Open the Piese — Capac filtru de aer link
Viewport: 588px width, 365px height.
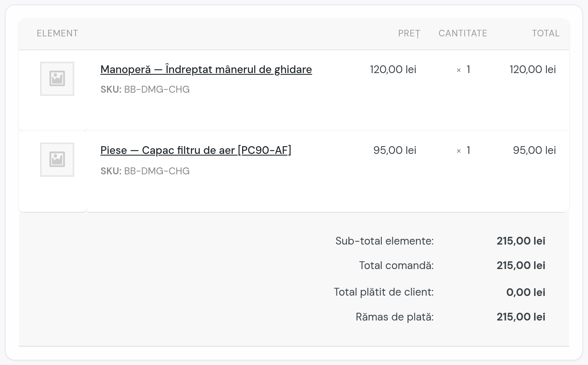coord(196,151)
